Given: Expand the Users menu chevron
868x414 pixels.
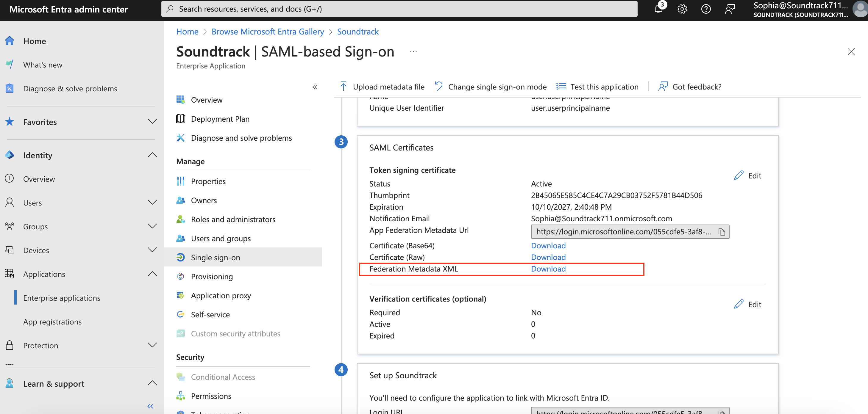Looking at the screenshot, I should pos(152,203).
